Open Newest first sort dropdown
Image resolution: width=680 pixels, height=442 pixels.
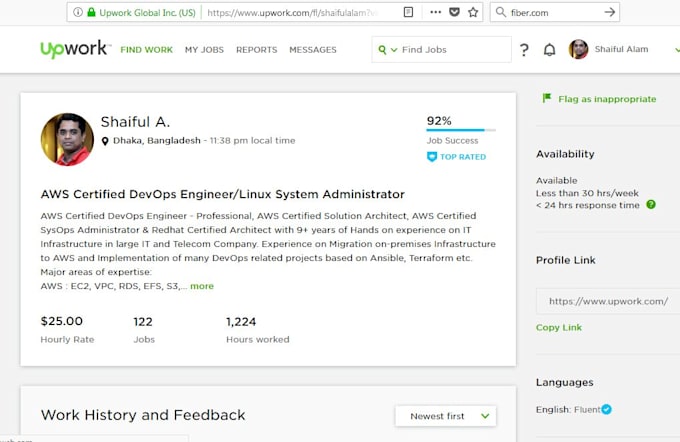(446, 416)
